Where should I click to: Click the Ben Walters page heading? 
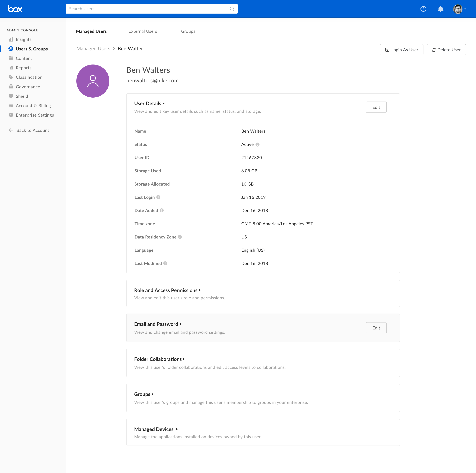click(x=148, y=70)
